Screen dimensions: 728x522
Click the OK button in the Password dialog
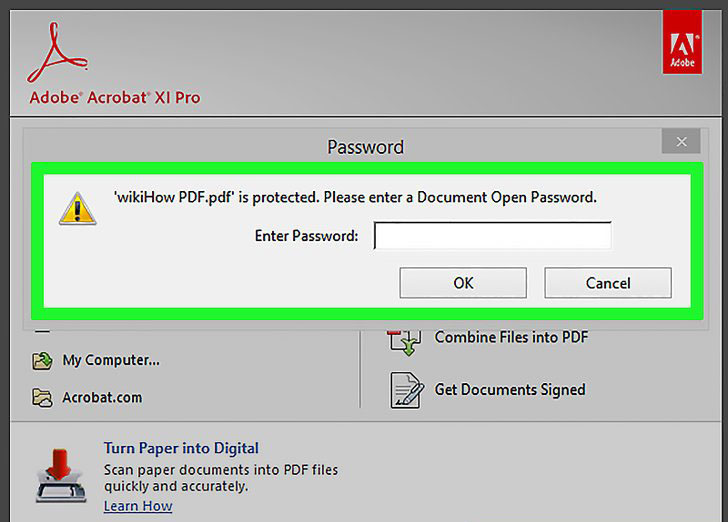tap(463, 282)
